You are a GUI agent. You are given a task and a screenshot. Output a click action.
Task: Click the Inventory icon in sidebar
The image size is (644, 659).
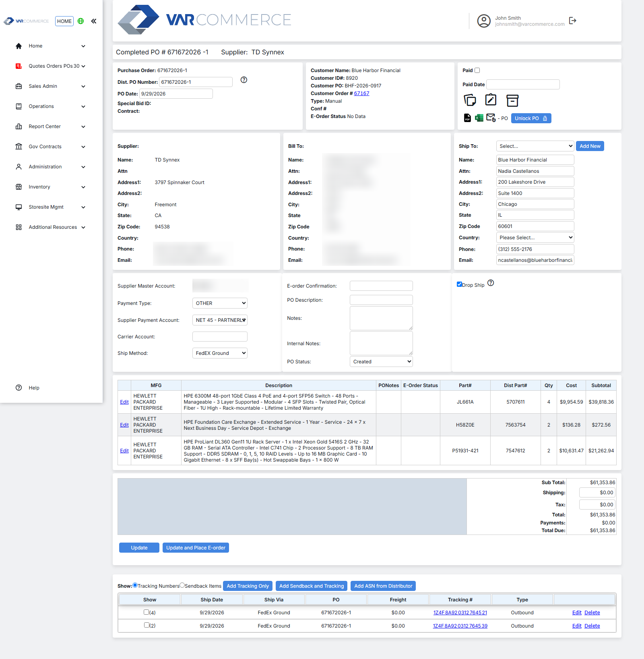coord(19,187)
